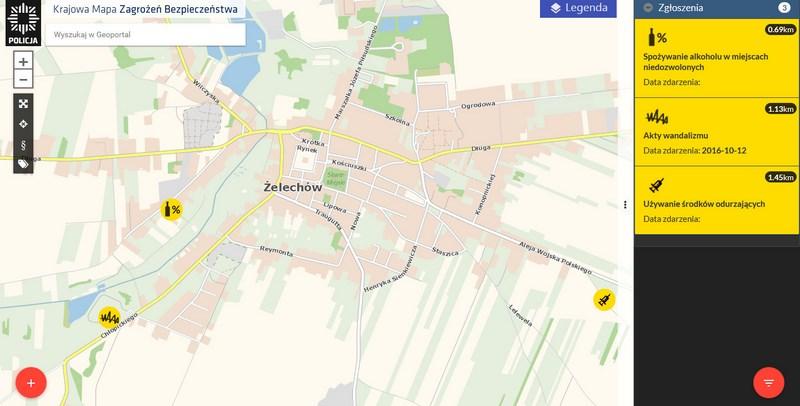This screenshot has width=800, height=406.
Task: Open the Legenda panel
Action: [578, 8]
